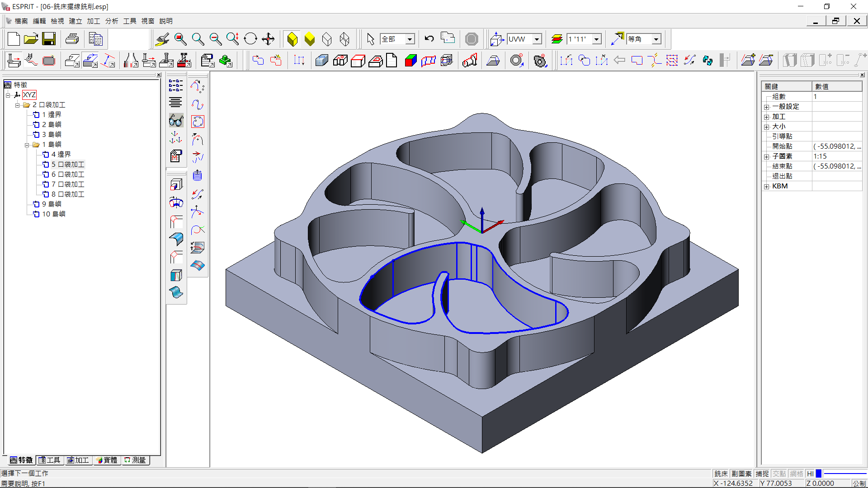Viewport: 868px width, 488px height.
Task: Toggle the 網格 grid mode in status bar
Action: pos(797,474)
